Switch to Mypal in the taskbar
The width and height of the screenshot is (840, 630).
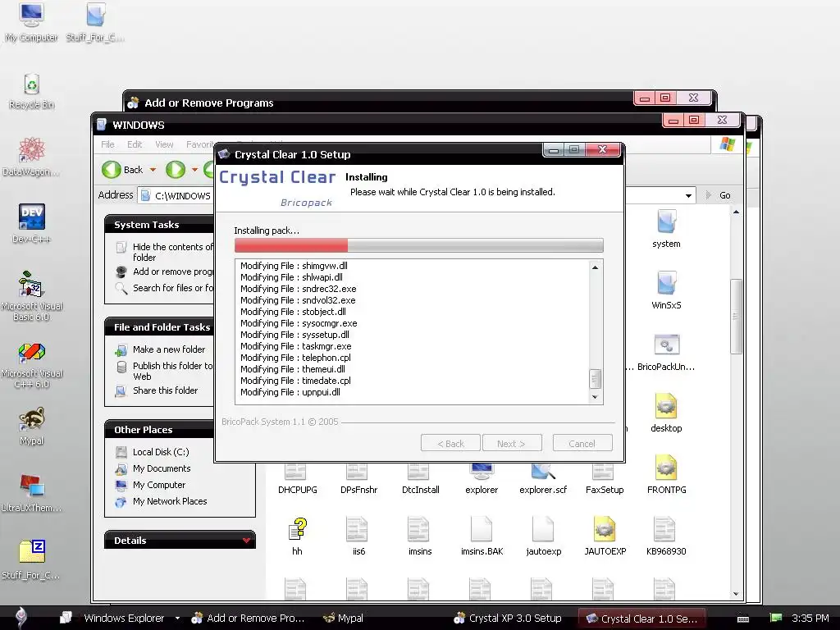(x=343, y=619)
